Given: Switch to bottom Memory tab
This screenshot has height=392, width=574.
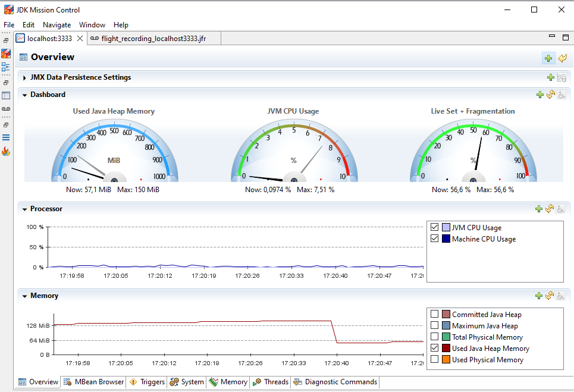Looking at the screenshot, I should tap(228, 382).
